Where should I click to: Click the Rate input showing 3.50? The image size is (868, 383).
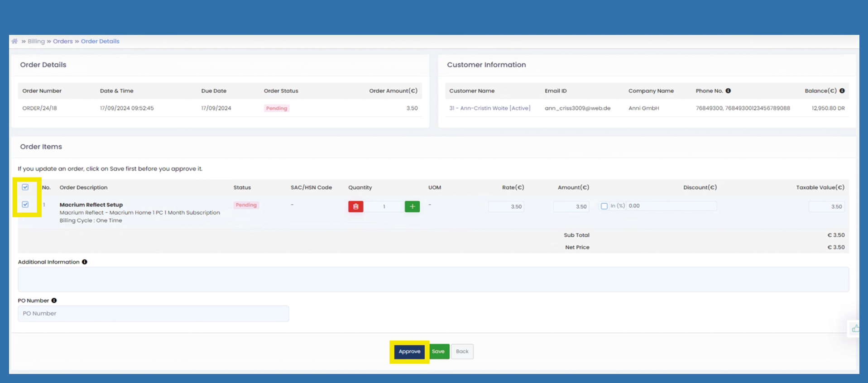tap(506, 206)
